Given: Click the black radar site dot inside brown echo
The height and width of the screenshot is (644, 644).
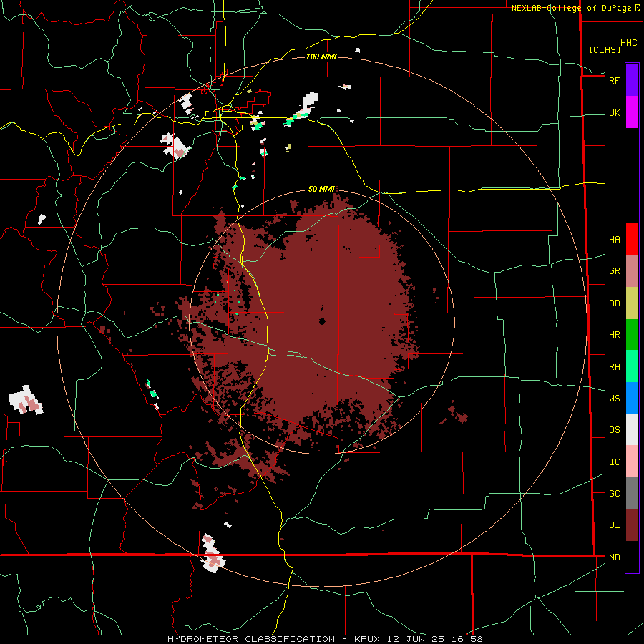Looking at the screenshot, I should pos(322,321).
